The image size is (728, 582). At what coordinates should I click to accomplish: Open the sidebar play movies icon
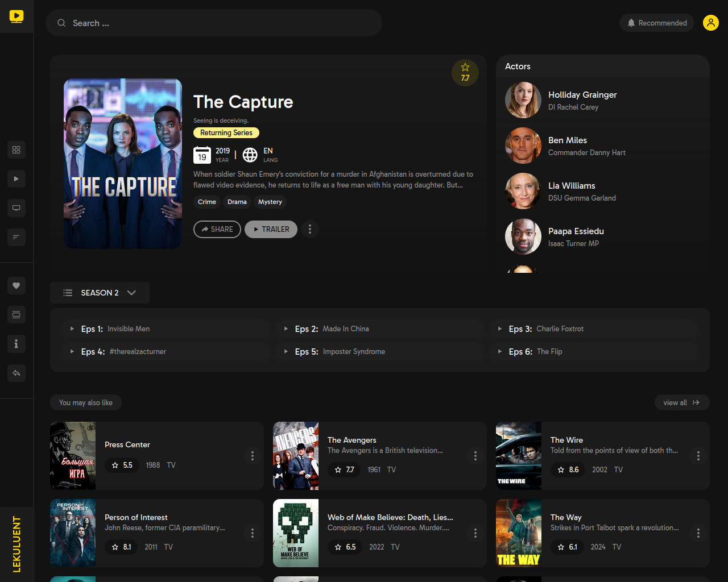click(16, 178)
